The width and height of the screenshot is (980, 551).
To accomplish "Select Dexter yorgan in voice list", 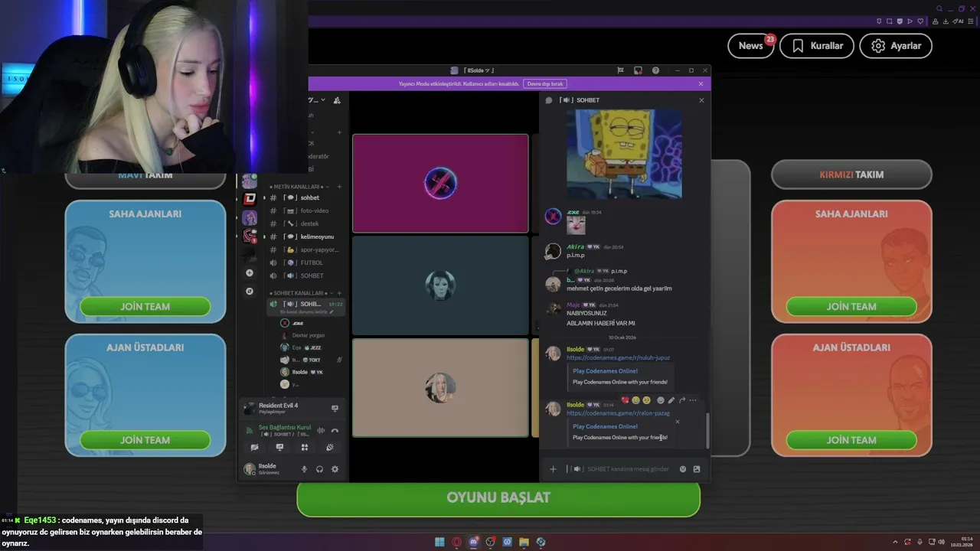I will click(309, 335).
